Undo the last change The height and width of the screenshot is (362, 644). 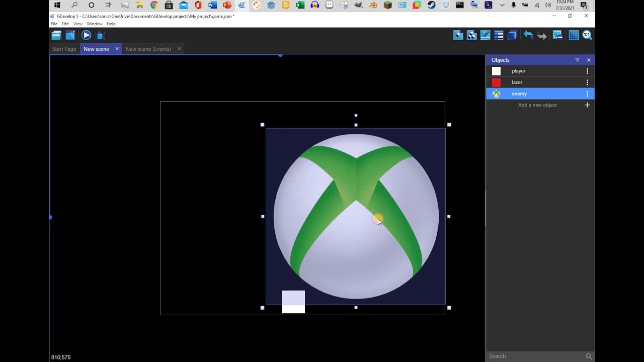[x=528, y=35]
